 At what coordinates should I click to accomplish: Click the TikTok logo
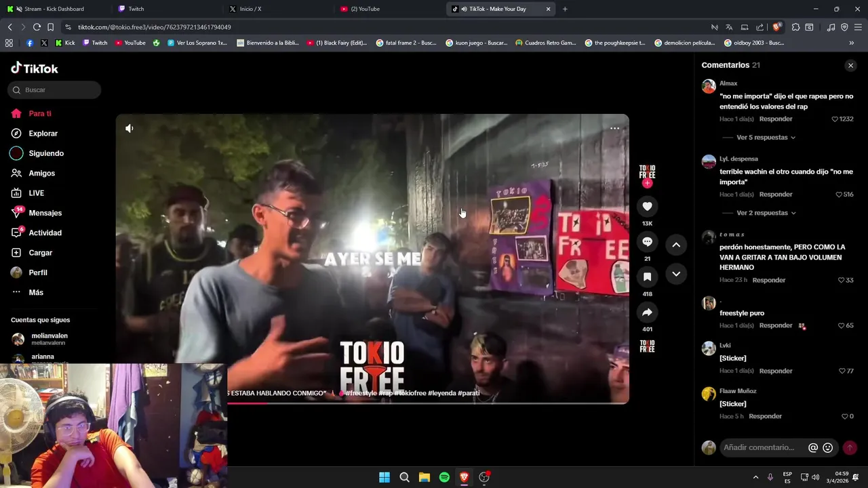pos(35,68)
